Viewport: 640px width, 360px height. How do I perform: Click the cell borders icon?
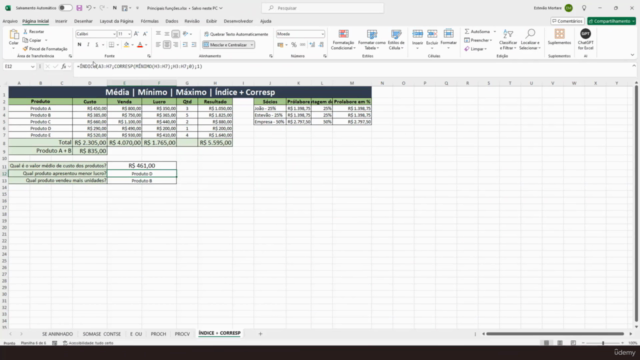point(111,44)
